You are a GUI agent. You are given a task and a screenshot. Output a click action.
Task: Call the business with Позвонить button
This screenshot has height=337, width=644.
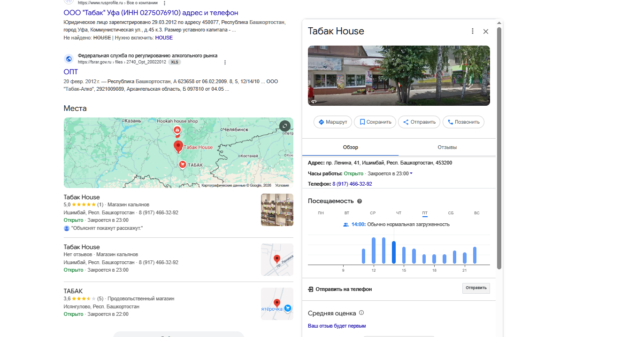pyautogui.click(x=463, y=122)
